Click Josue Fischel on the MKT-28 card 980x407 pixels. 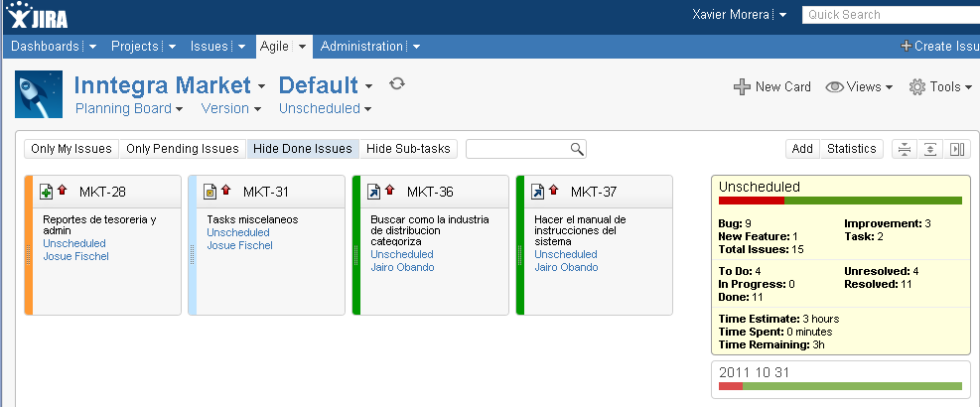[x=75, y=256]
